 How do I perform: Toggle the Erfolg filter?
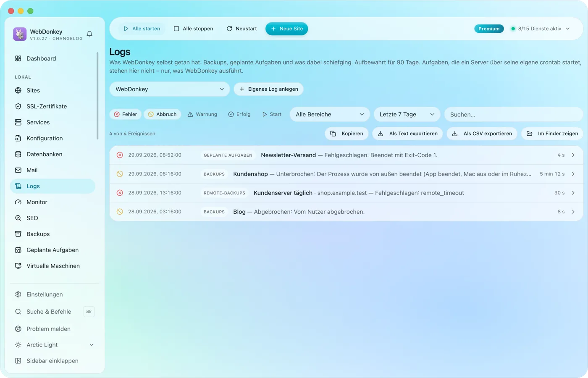(x=239, y=114)
